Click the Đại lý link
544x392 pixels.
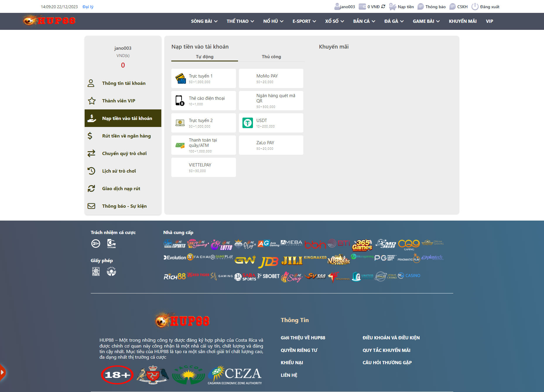point(88,7)
